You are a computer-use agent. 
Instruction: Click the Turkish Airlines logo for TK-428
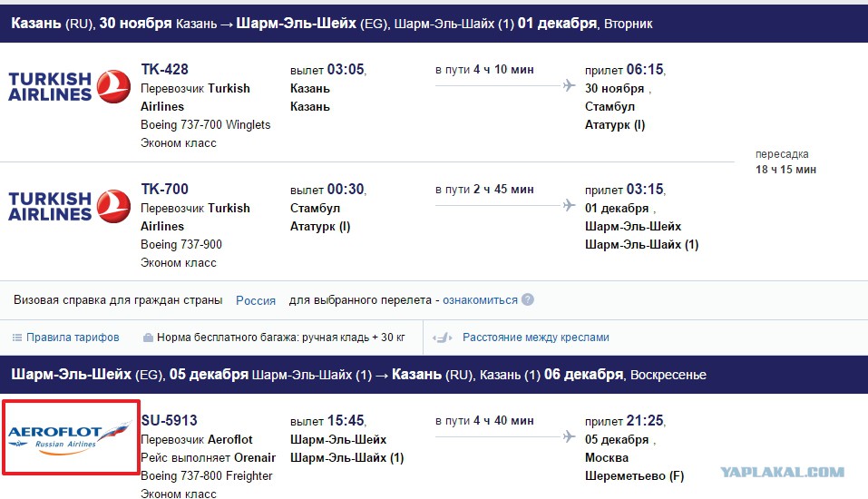[x=69, y=86]
